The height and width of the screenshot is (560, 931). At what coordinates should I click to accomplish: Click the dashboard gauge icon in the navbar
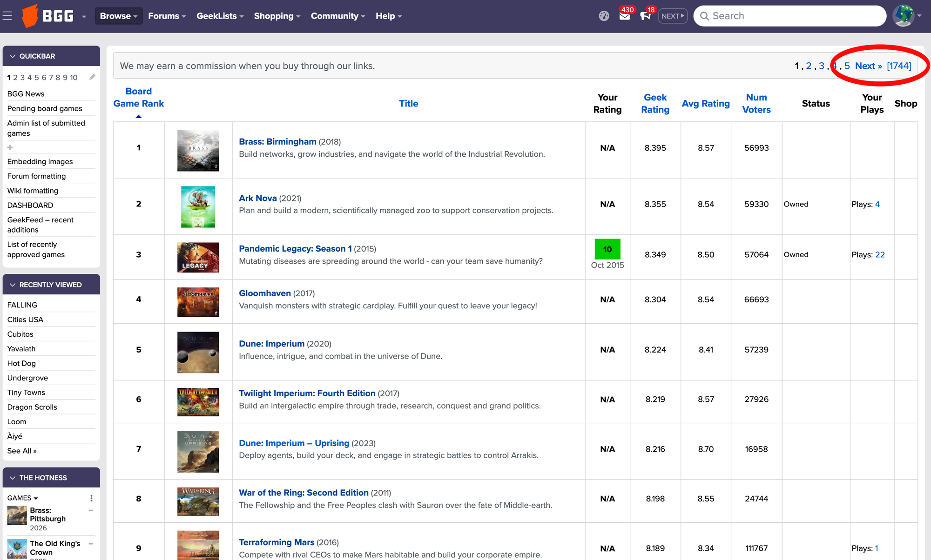[x=604, y=15]
